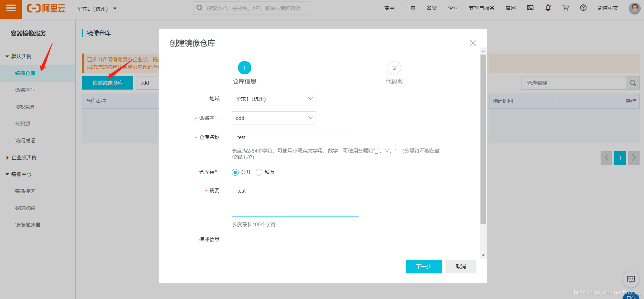Open the 支持与服务 menu
The height and width of the screenshot is (299, 644).
pos(481,8)
